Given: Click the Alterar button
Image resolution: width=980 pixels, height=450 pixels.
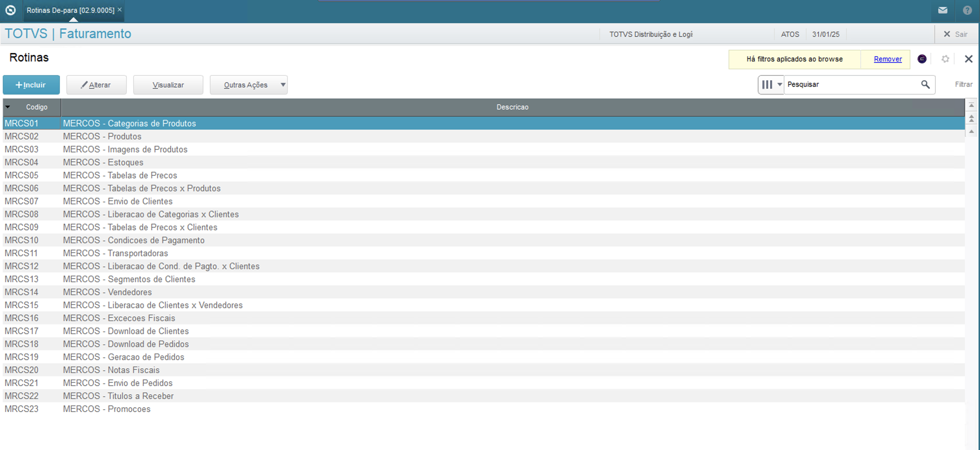Looking at the screenshot, I should pyautogui.click(x=97, y=85).
